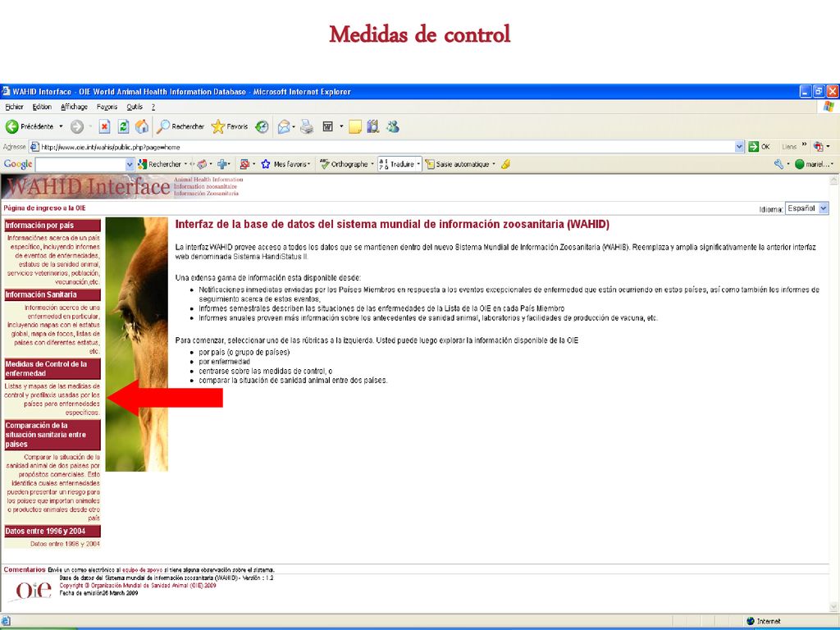The image size is (840, 630).
Task: Open Información Sanitaria section
Action: click(x=52, y=294)
